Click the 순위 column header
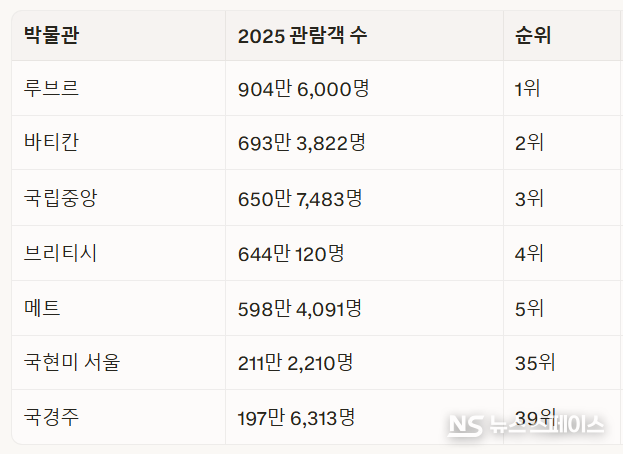 pyautogui.click(x=533, y=37)
